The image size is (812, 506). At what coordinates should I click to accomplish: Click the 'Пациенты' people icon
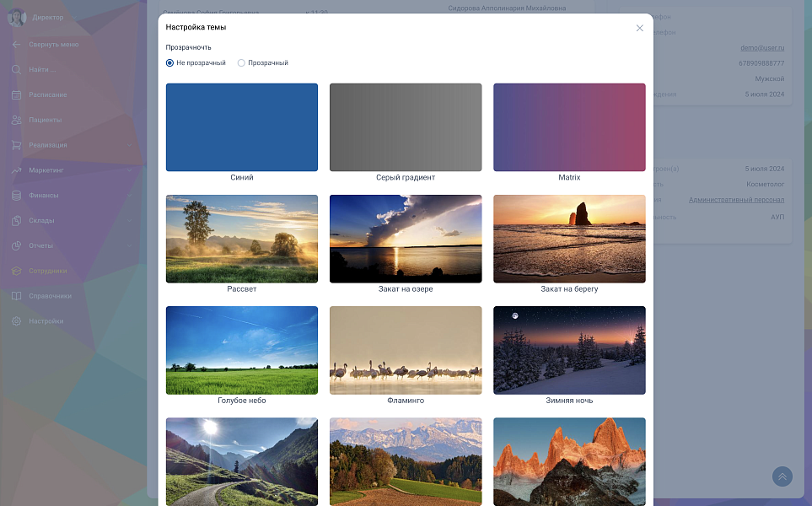[16, 120]
